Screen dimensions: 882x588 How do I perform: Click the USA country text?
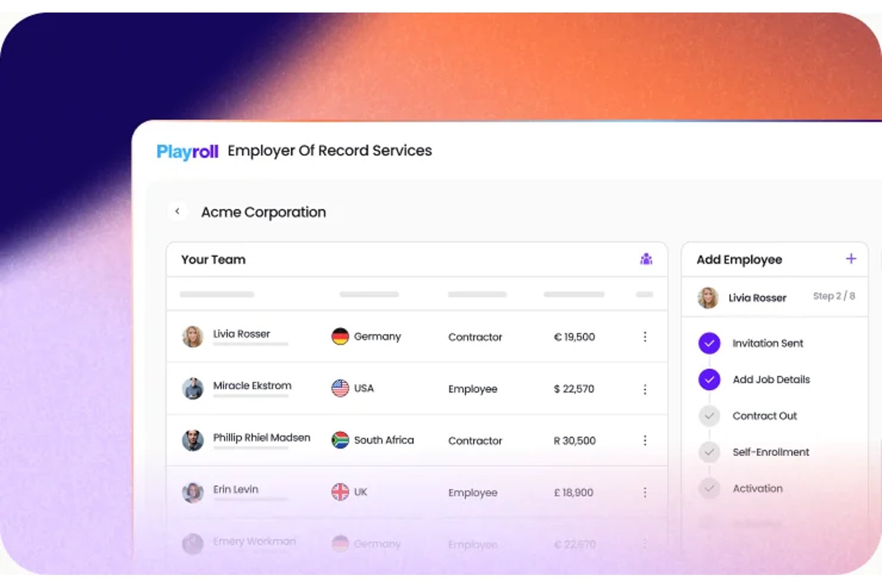coord(364,388)
